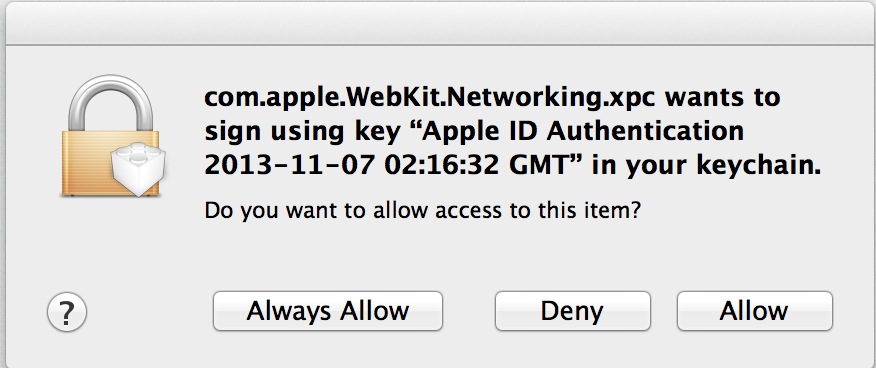Click the dialog's empty title bar
Screen dimensions: 876x368
pos(438,23)
